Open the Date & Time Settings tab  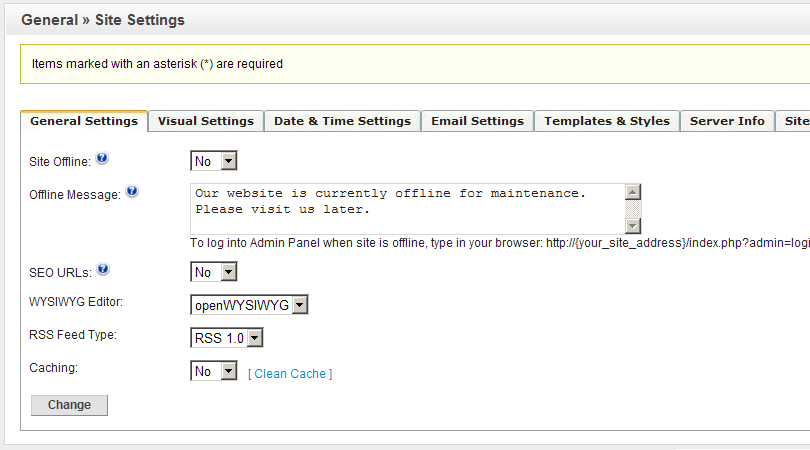342,121
